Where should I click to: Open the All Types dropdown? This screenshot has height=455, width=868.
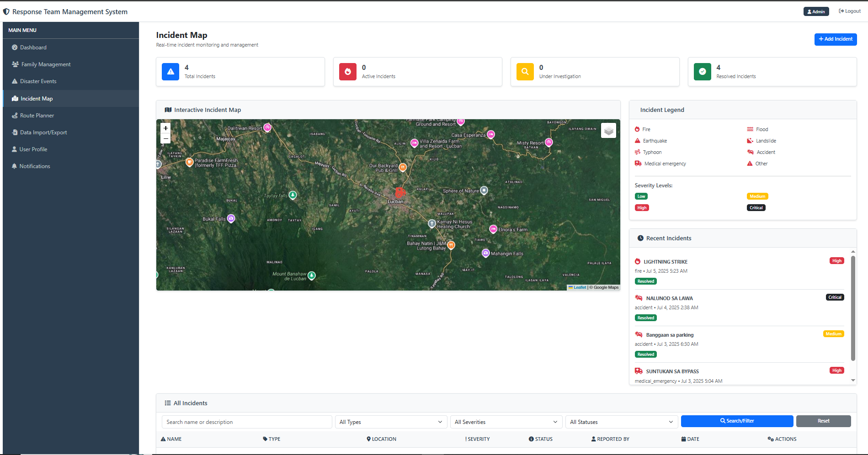pos(390,422)
